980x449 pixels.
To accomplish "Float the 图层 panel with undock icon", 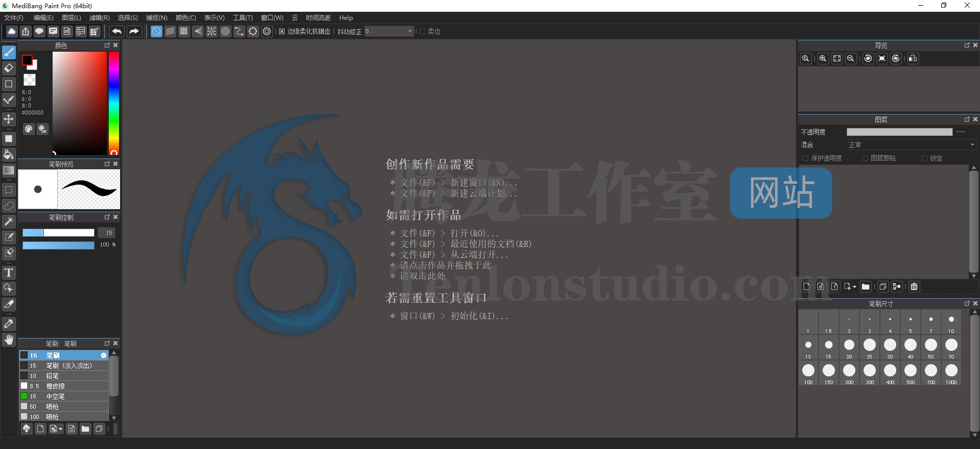I will [x=967, y=119].
